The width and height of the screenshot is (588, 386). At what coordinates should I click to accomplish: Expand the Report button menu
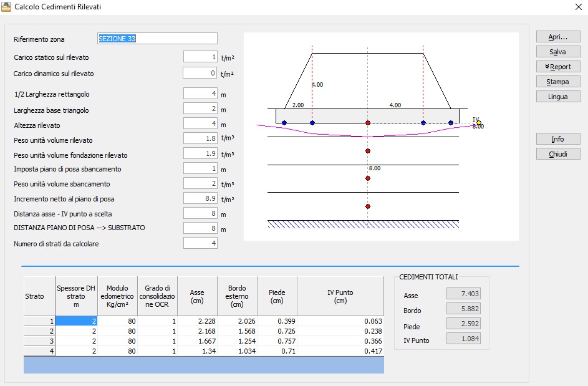558,67
